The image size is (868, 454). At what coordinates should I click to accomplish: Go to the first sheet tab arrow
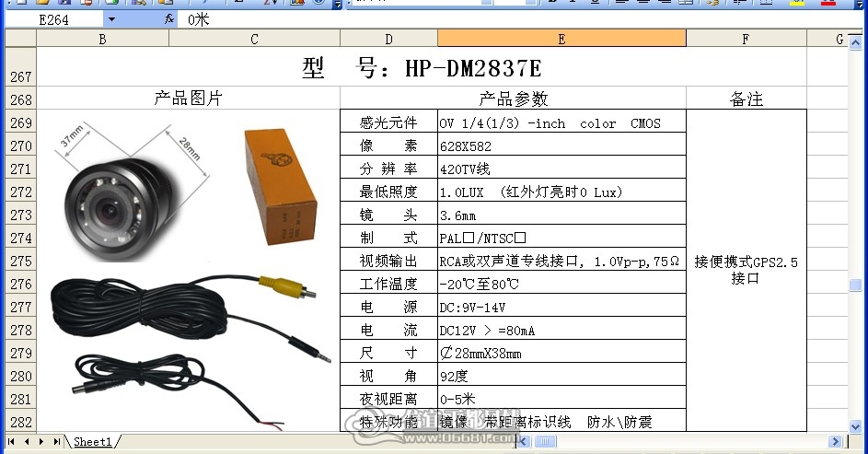[x=11, y=441]
